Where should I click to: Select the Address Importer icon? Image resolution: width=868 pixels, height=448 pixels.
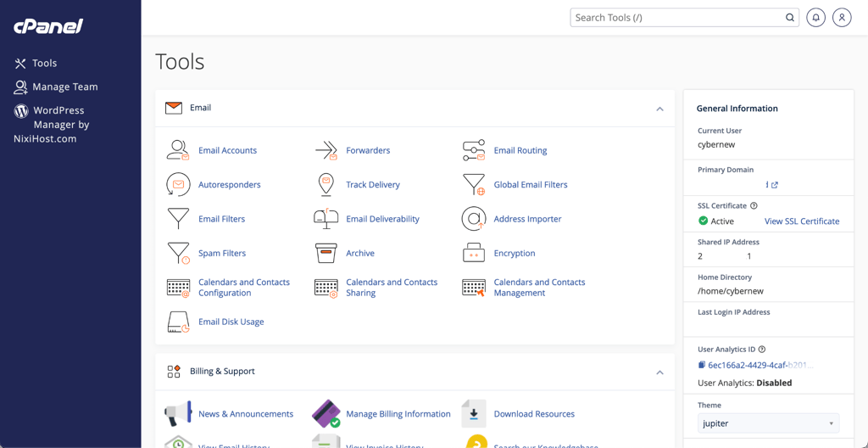tap(474, 219)
